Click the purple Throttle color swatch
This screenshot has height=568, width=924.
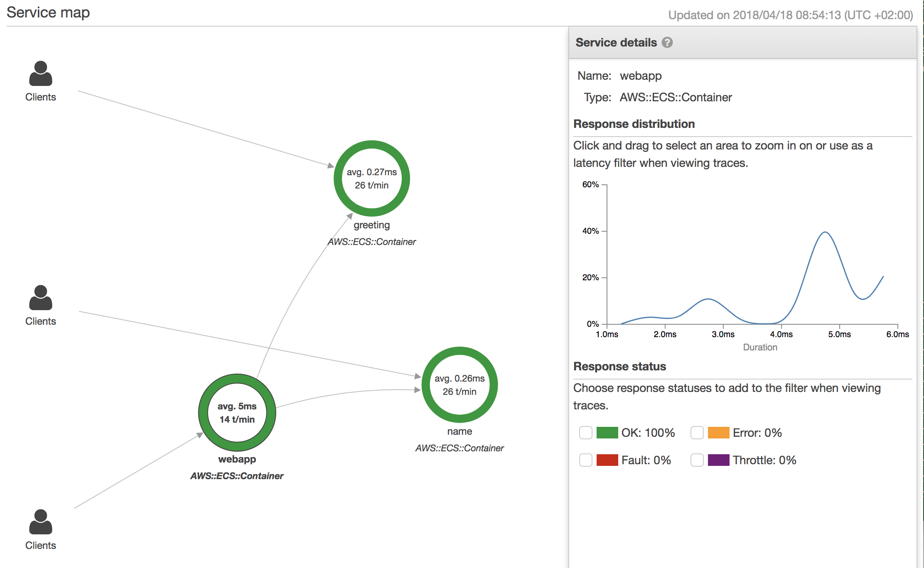click(x=718, y=460)
